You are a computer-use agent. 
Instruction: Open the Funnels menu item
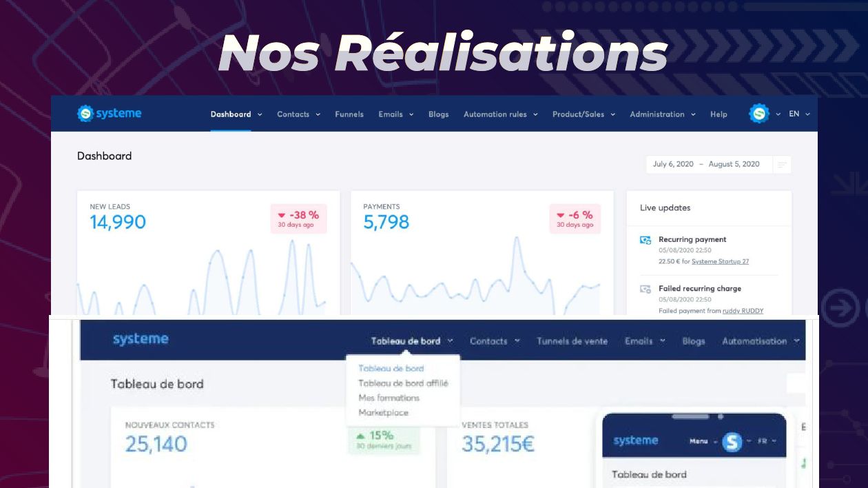tap(349, 114)
